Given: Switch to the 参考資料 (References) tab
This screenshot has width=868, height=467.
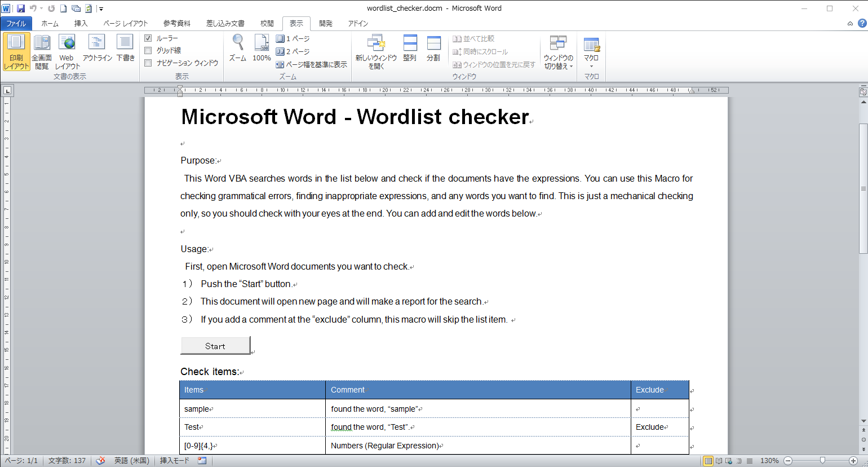Looking at the screenshot, I should (x=177, y=24).
